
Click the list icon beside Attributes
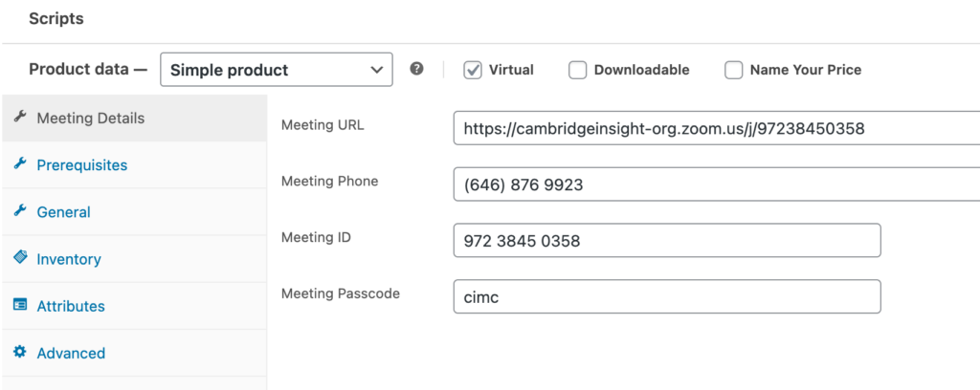click(x=19, y=305)
